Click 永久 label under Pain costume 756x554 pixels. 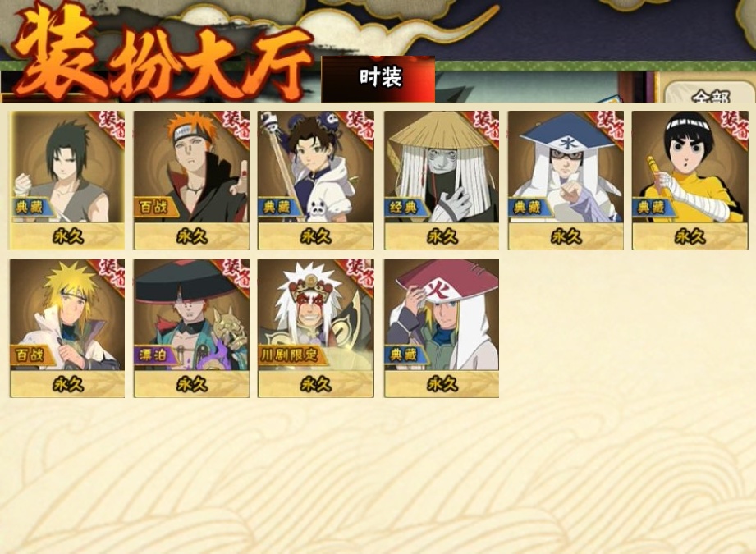coord(191,236)
